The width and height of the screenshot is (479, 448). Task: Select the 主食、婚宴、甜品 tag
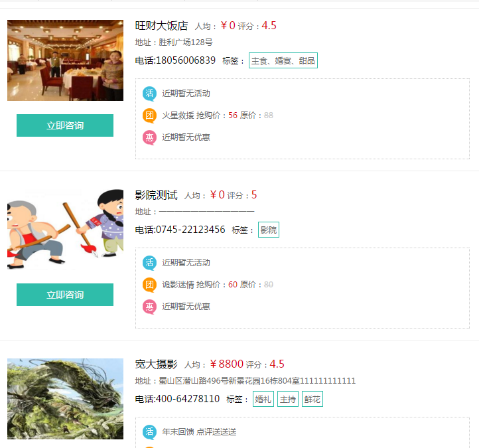coord(283,60)
